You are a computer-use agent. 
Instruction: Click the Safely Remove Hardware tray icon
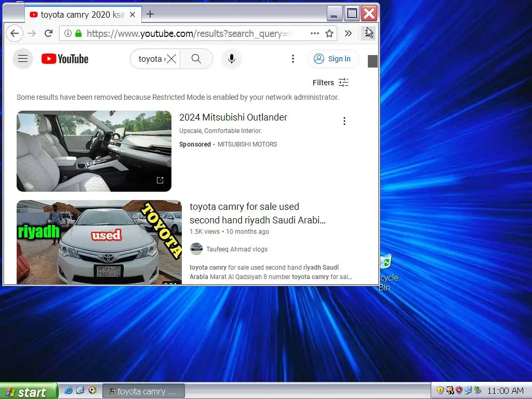coord(478,390)
